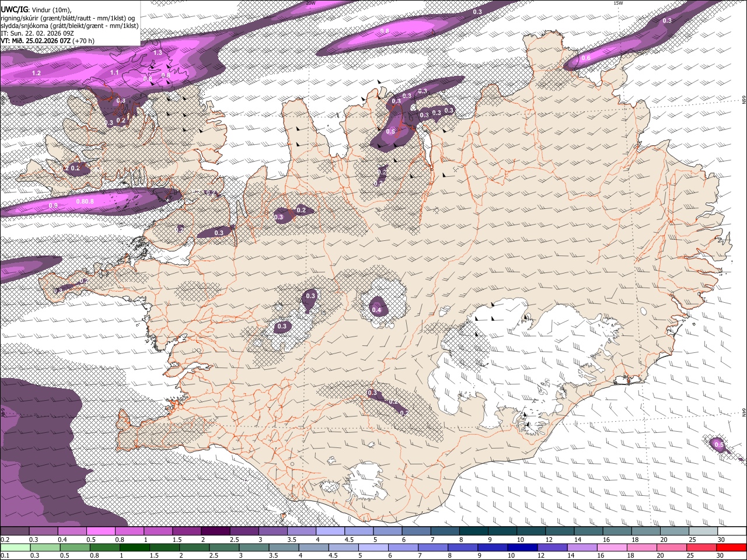This screenshot has height=560, width=747.
Task: Click the 0.4 value on the central glacier
Action: pos(376,310)
